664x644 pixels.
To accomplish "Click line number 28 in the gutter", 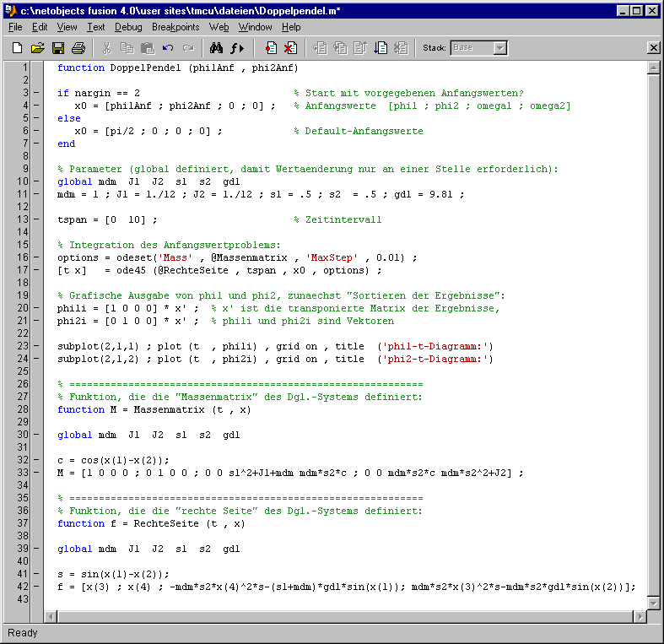I will [x=23, y=409].
